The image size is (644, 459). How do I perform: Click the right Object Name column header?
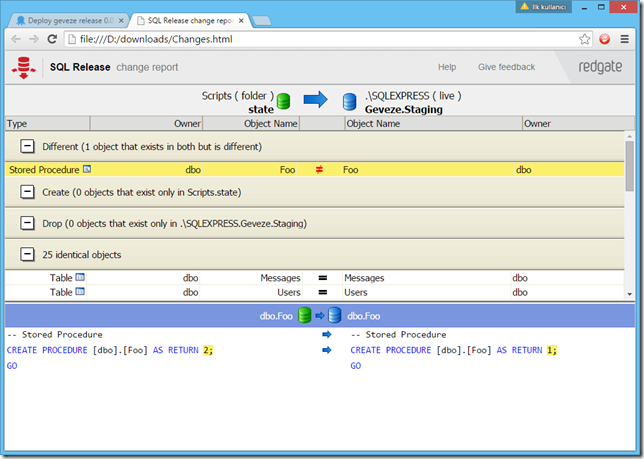point(433,124)
